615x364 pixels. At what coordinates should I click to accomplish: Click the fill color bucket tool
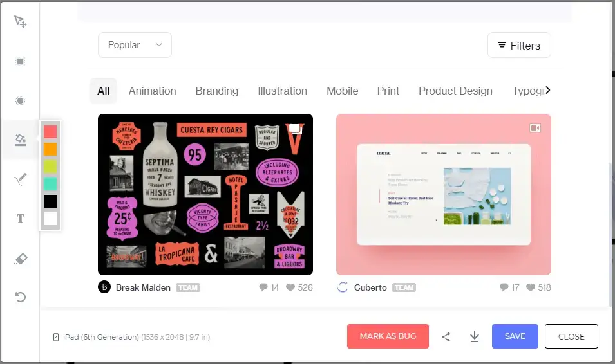click(21, 140)
